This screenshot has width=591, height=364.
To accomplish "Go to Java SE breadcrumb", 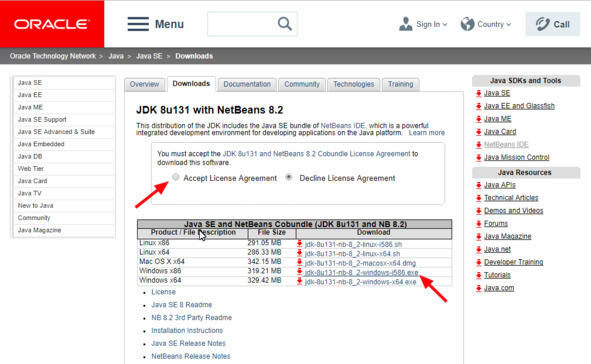I will point(149,56).
